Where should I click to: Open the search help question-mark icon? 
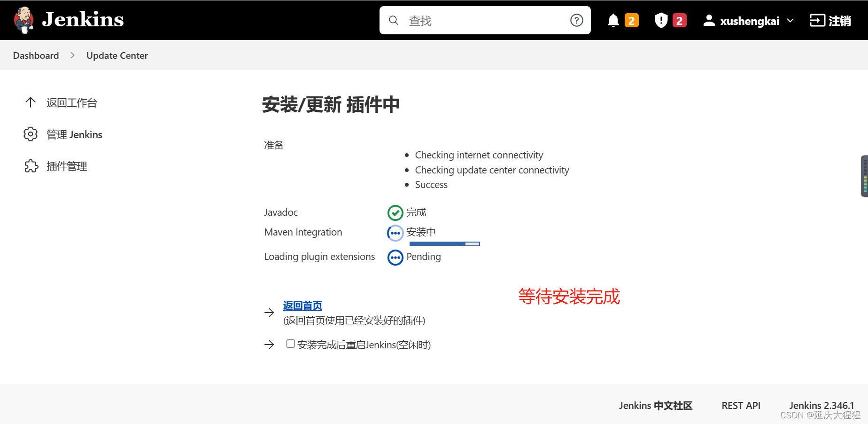(x=576, y=20)
